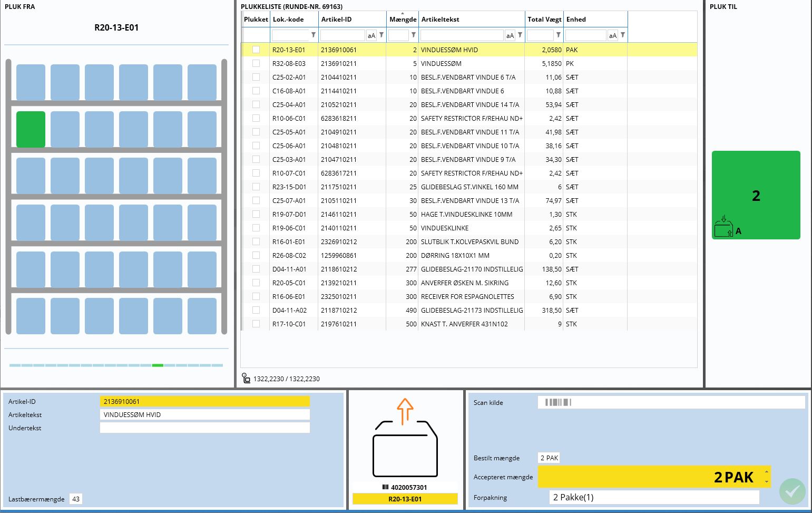Click the Scan kilde barcode input field
Image resolution: width=812 pixels, height=513 pixels.
coord(671,402)
